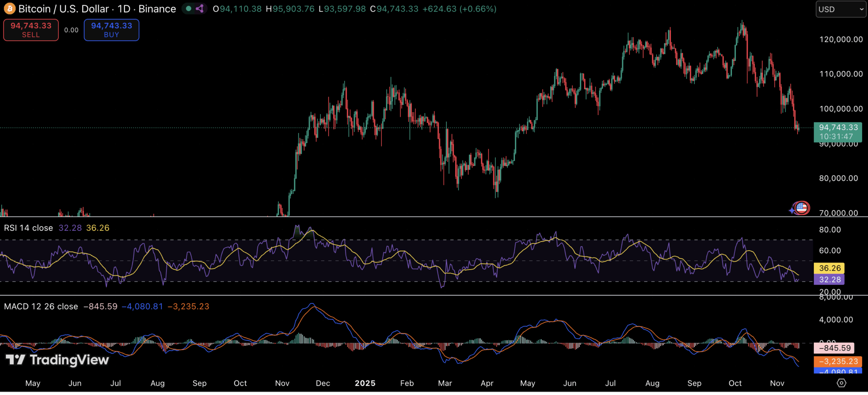Click the purple 32.28 RSI value tag
Screen dimensions: 868x395
point(829,279)
